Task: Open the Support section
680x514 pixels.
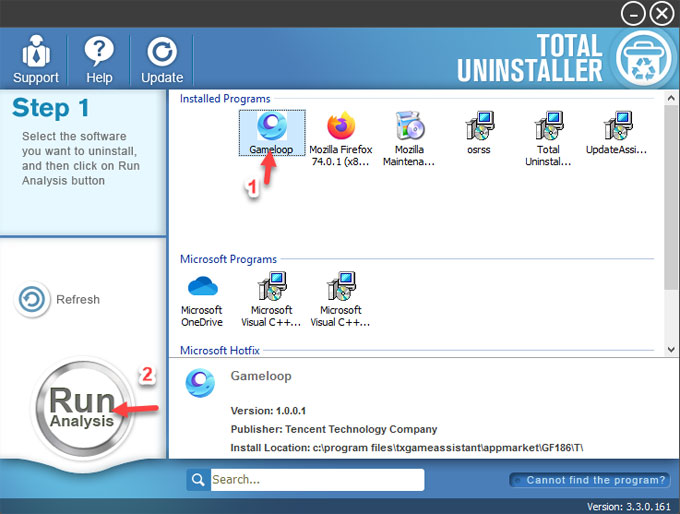Action: tap(36, 59)
